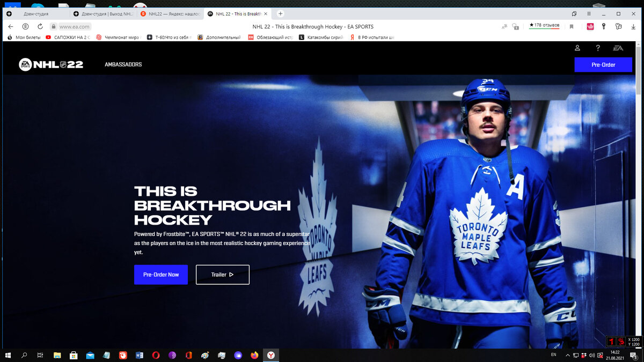Open the 178 отзывов site reviews
The height and width of the screenshot is (362, 644).
point(544,26)
